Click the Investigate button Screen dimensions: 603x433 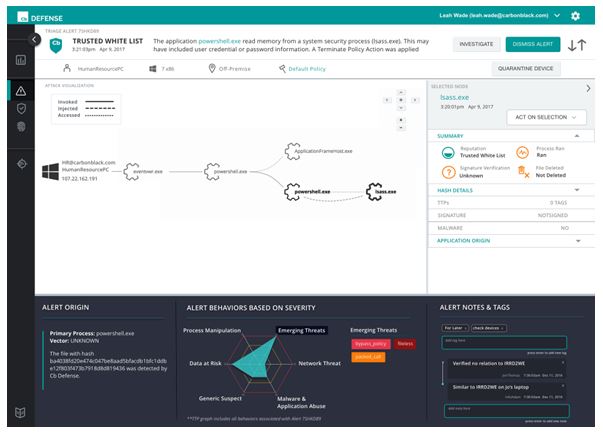[476, 44]
